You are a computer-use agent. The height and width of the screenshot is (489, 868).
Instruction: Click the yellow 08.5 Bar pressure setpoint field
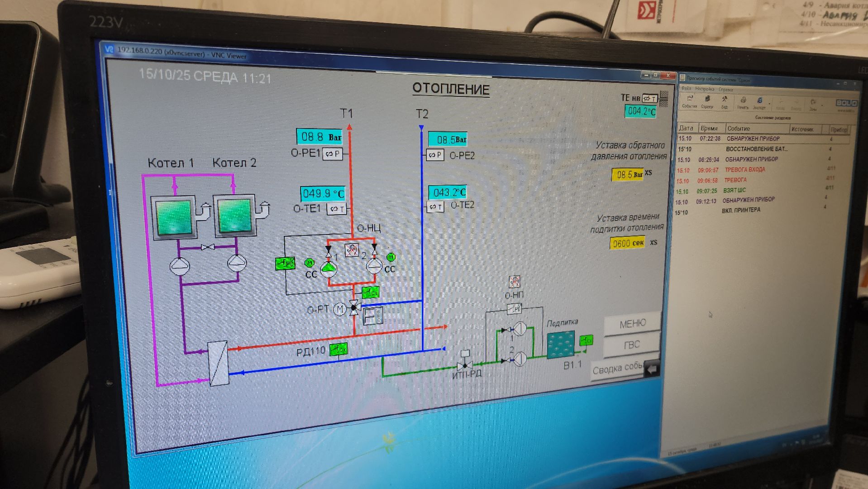click(x=627, y=174)
